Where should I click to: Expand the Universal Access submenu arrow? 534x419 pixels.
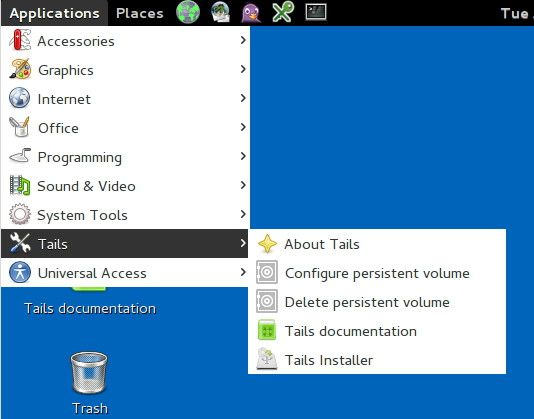[243, 272]
